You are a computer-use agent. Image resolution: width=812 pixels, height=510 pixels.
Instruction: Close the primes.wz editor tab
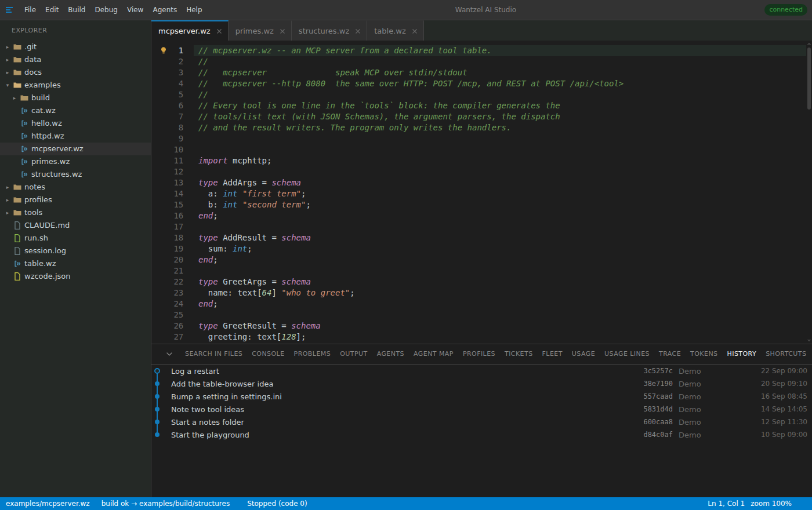tap(282, 31)
